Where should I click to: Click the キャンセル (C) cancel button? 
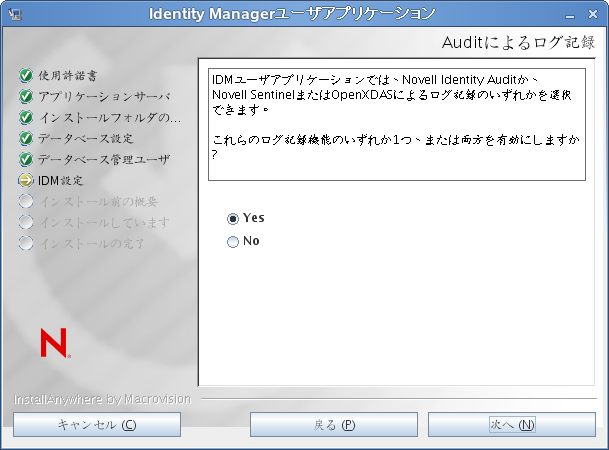(97, 424)
